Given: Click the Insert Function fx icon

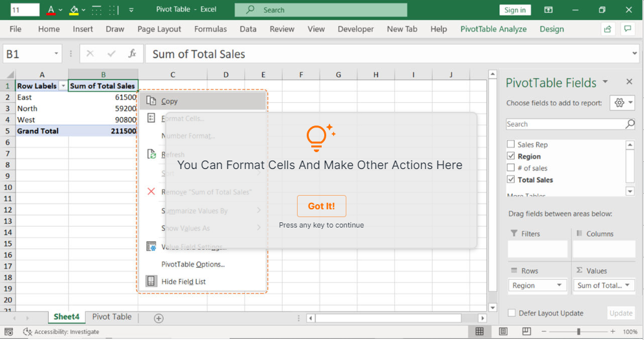Looking at the screenshot, I should click(132, 54).
